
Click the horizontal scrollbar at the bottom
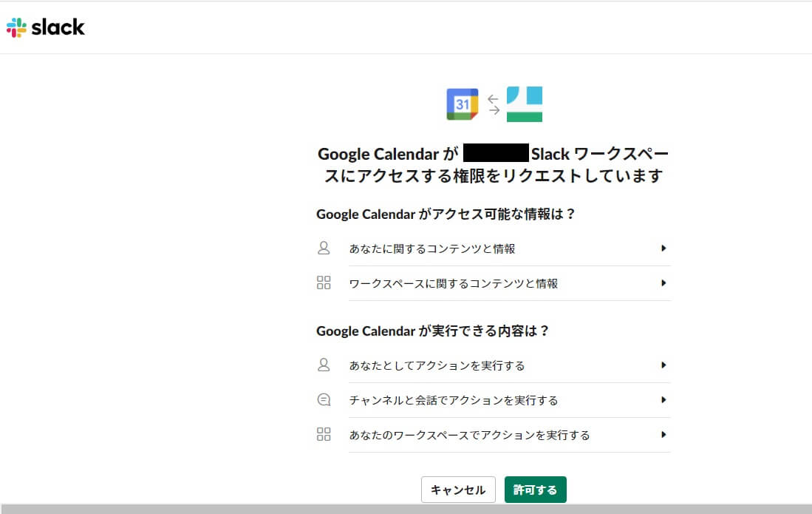(x=406, y=509)
